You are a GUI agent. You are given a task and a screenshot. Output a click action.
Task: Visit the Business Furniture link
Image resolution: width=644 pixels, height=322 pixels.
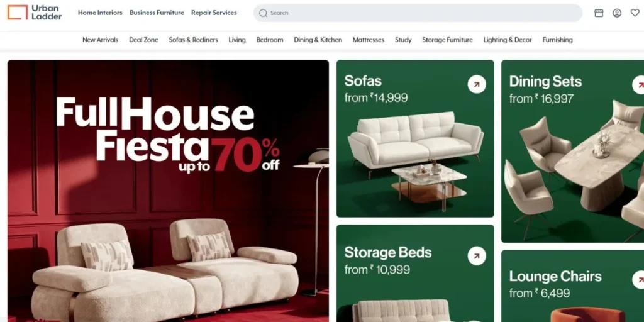click(x=157, y=13)
